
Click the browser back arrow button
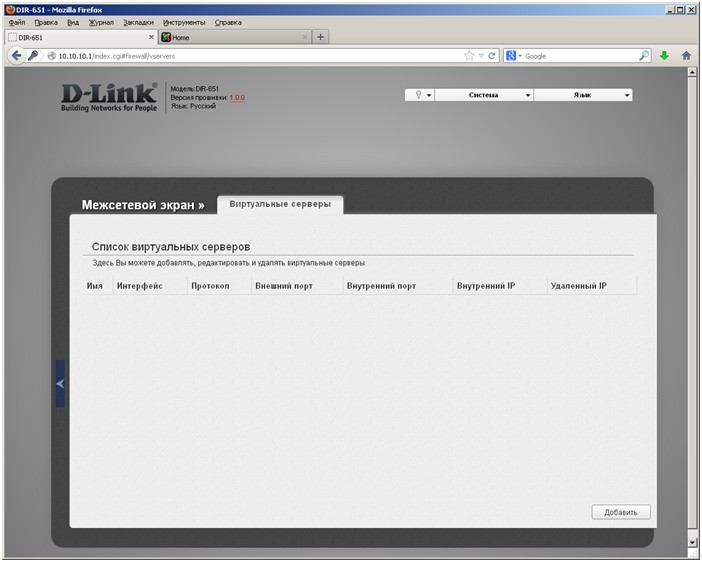(17, 56)
